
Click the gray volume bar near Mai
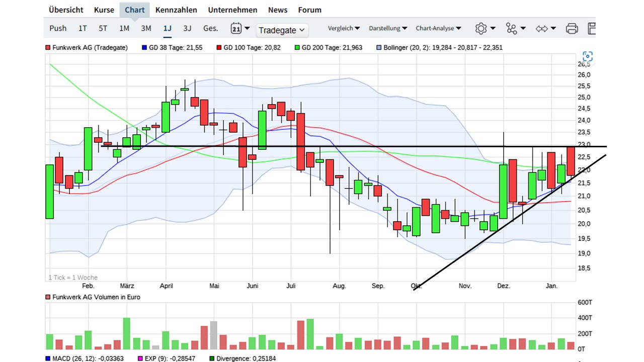point(214,335)
